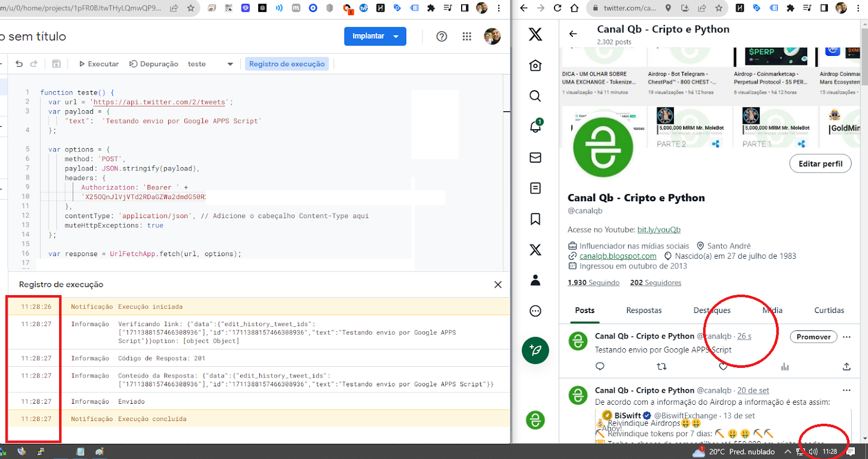The image size is (868, 459).
Task: Open Twitter Explore search icon
Action: coord(535,96)
